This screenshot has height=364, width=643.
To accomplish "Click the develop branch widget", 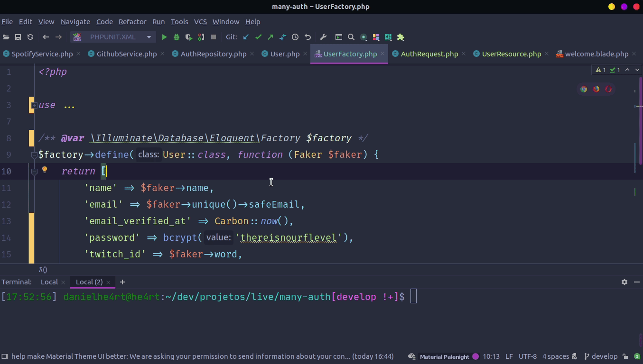I will click(x=601, y=356).
